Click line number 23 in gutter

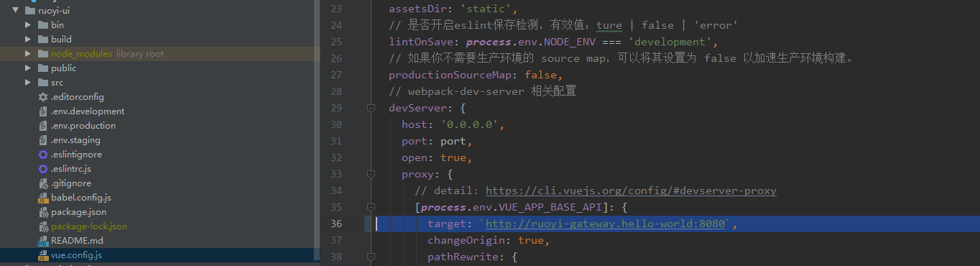click(x=336, y=9)
